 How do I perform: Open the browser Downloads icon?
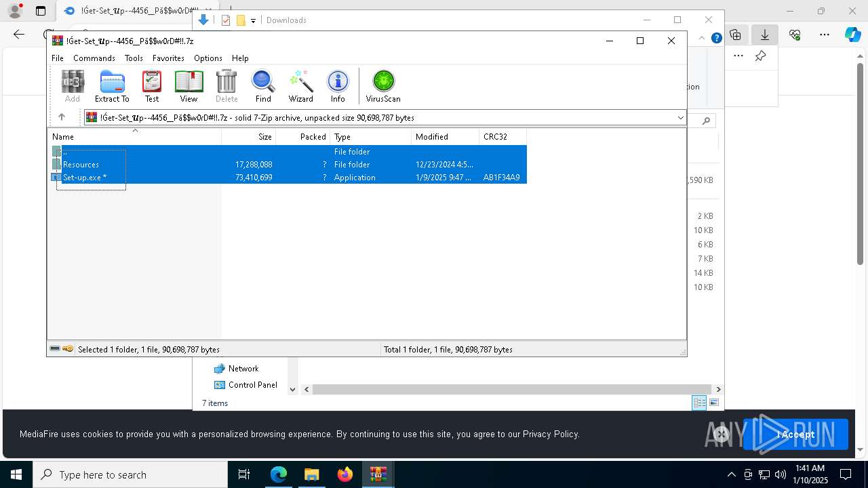(765, 35)
